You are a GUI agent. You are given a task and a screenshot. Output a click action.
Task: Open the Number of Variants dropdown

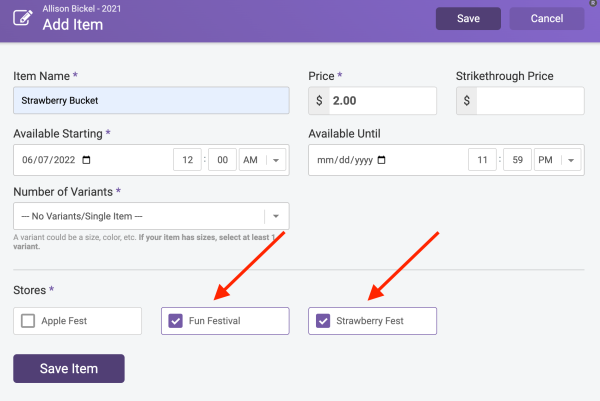[x=151, y=216]
